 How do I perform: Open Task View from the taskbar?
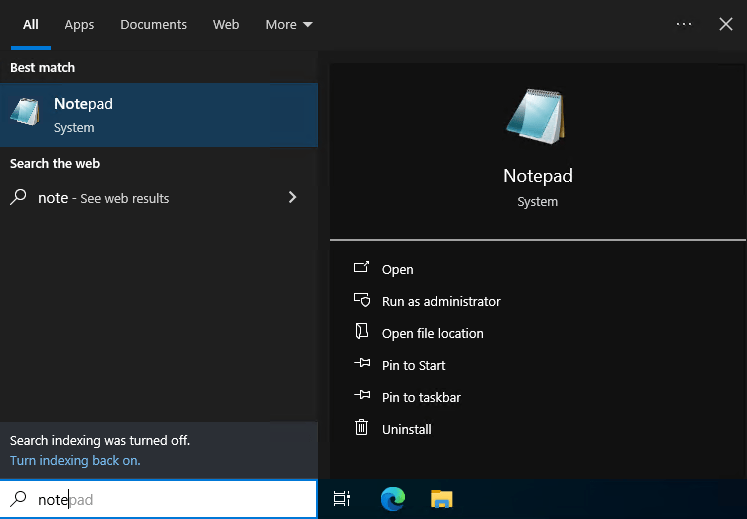342,499
